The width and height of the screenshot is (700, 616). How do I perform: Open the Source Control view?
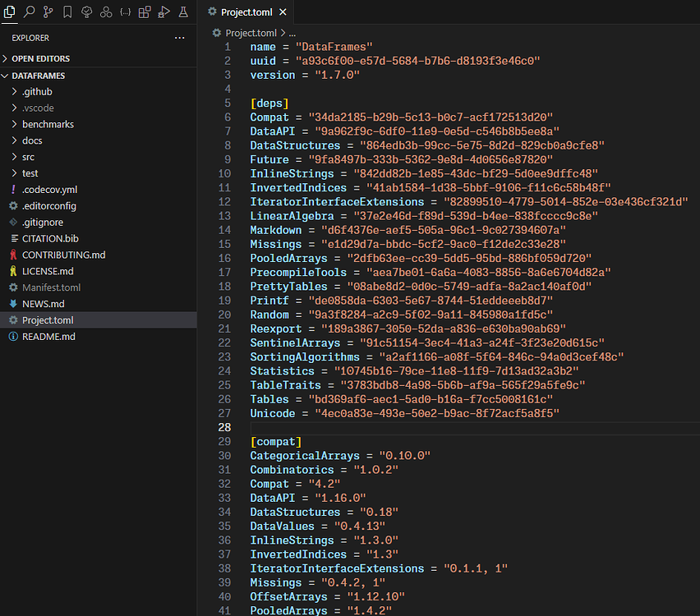pos(48,11)
